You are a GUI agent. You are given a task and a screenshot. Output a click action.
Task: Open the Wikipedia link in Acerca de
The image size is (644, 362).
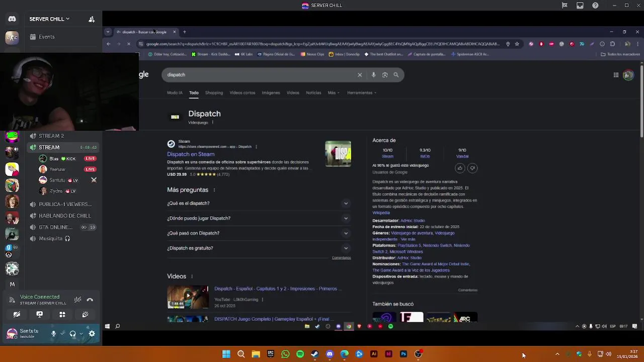click(381, 213)
